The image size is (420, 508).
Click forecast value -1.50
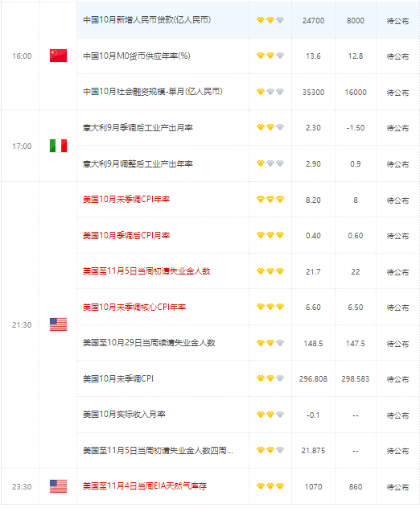tap(356, 128)
